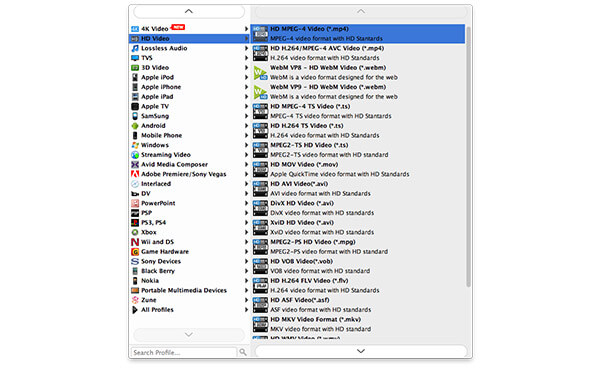Open the Interlaced category
This screenshot has height=368, width=600.
pyautogui.click(x=189, y=184)
